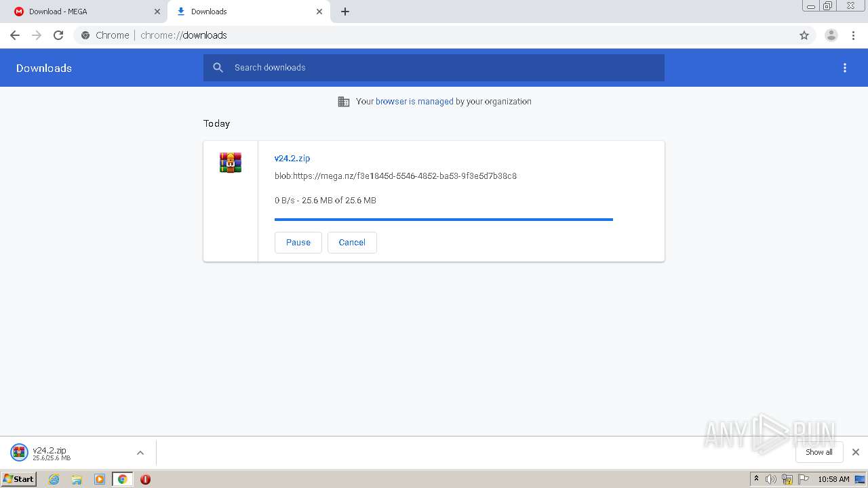Click the Show all downloads button
This screenshot has width=868, height=488.
tap(819, 452)
